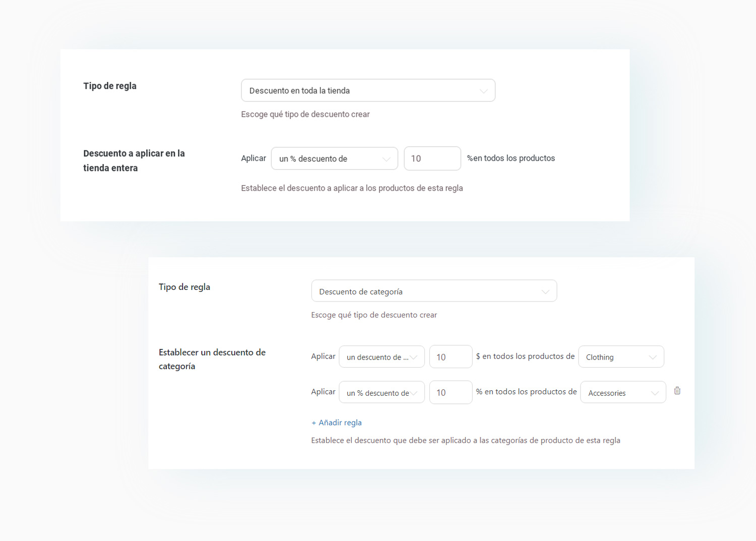Click the discount amount field in the Clothing row
The image size is (756, 541).
(450, 357)
